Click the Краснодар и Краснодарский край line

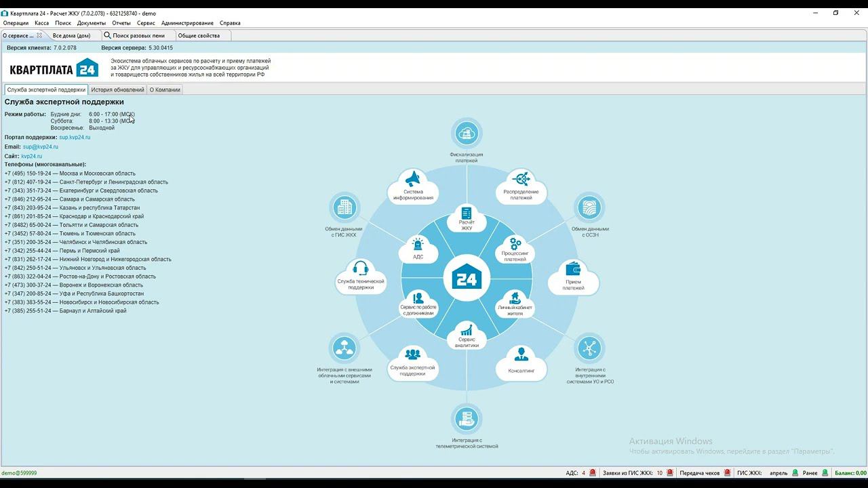tap(74, 217)
